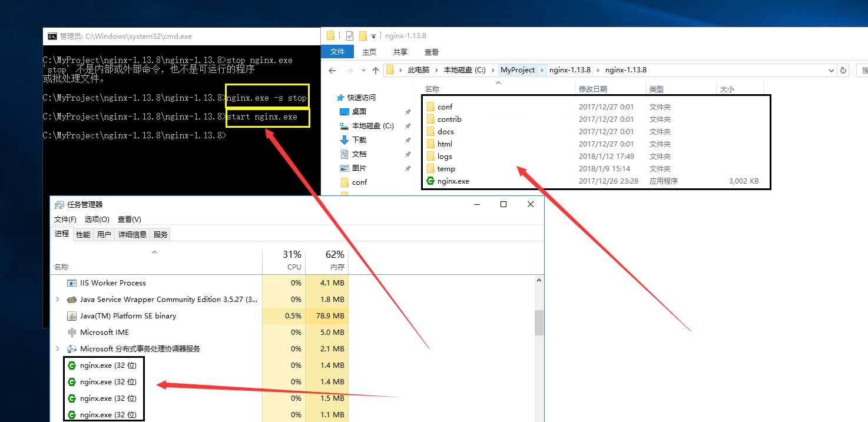Screen dimensions: 868x422
Task: Open 图片 in Explorer sidebar
Action: [x=359, y=168]
